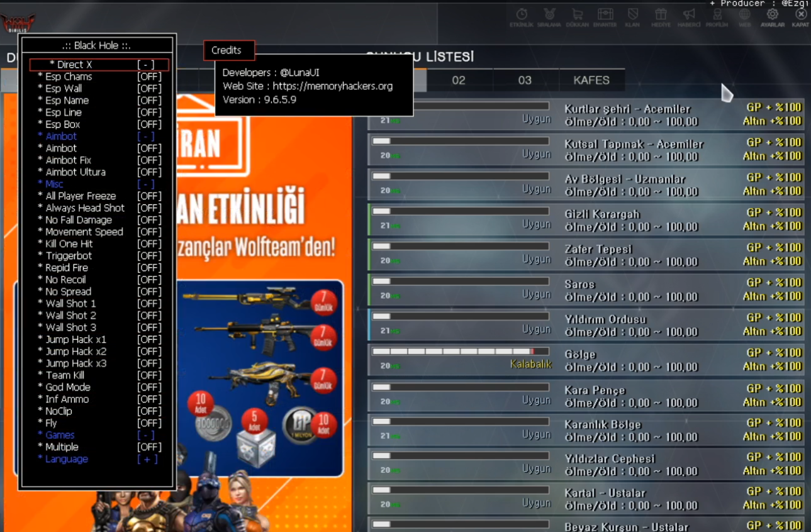This screenshot has height=532, width=811.
Task: Toggle Inf Ammo option
Action: [99, 399]
